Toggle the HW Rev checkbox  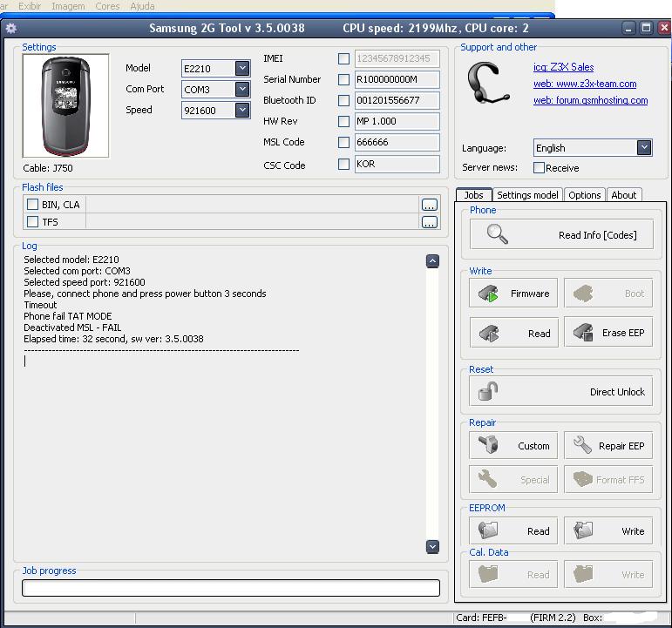pos(343,121)
